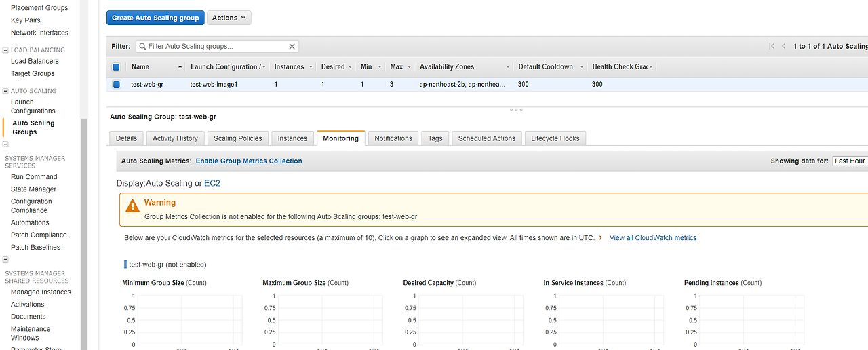Open Launch Configurations in sidebar
The width and height of the screenshot is (868, 350).
[x=33, y=106]
